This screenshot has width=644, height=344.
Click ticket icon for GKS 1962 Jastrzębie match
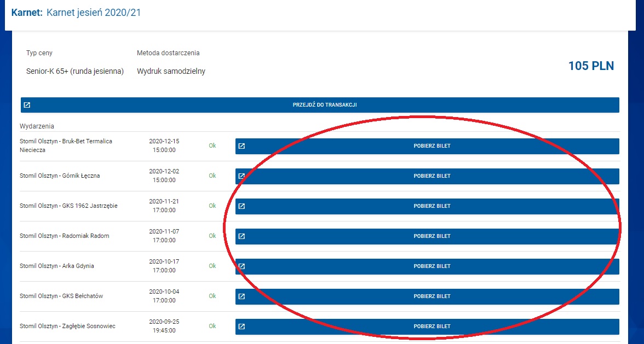pos(242,206)
